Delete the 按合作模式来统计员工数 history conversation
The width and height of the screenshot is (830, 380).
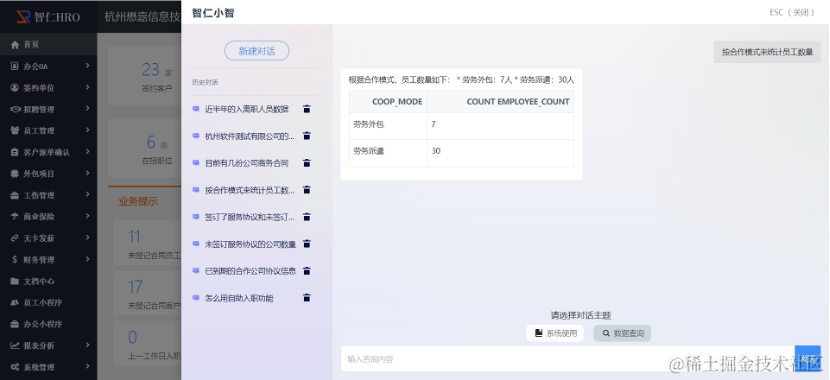click(306, 190)
